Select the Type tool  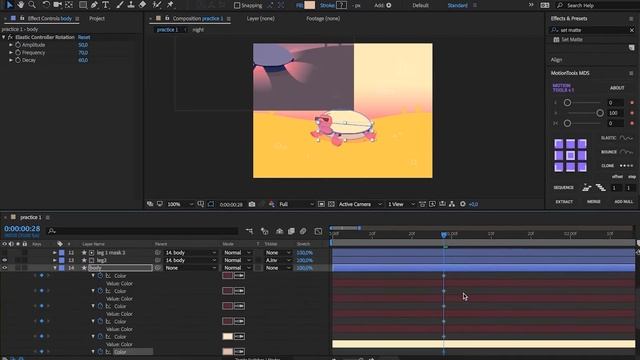(x=106, y=5)
